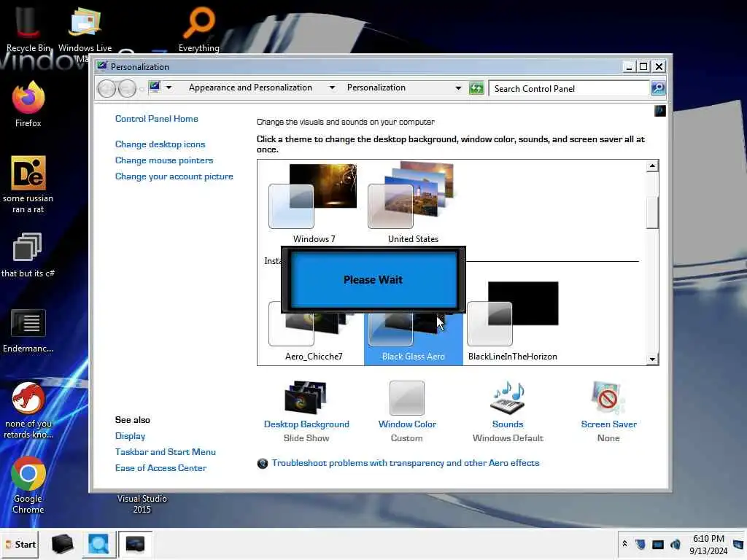Click the Control Panel address bar icon
Screen dimensions: 747x560
click(x=155, y=87)
